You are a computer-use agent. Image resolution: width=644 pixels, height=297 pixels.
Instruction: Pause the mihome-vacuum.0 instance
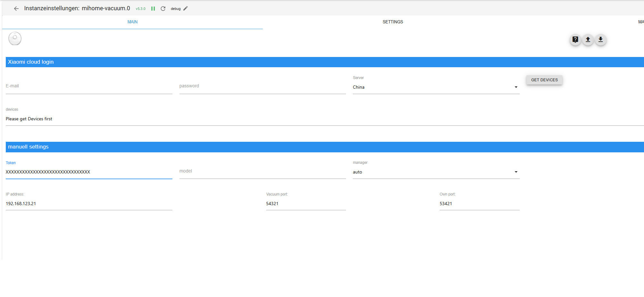[x=153, y=9]
